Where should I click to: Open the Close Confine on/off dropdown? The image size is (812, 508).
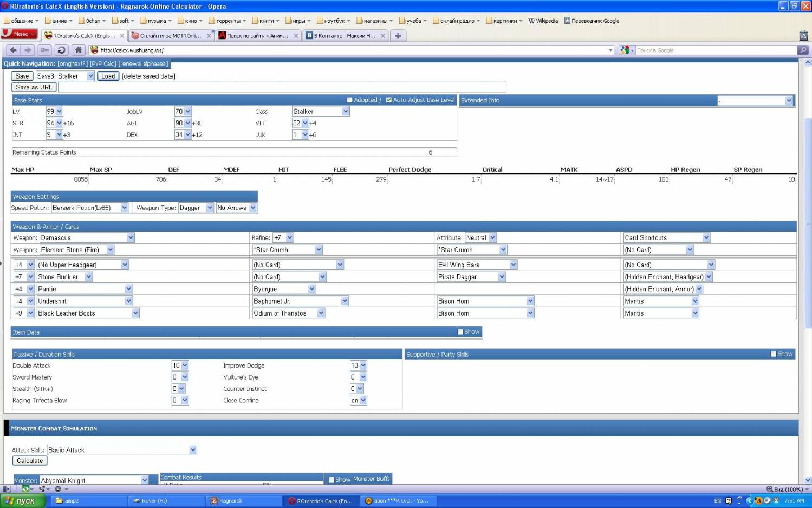359,400
